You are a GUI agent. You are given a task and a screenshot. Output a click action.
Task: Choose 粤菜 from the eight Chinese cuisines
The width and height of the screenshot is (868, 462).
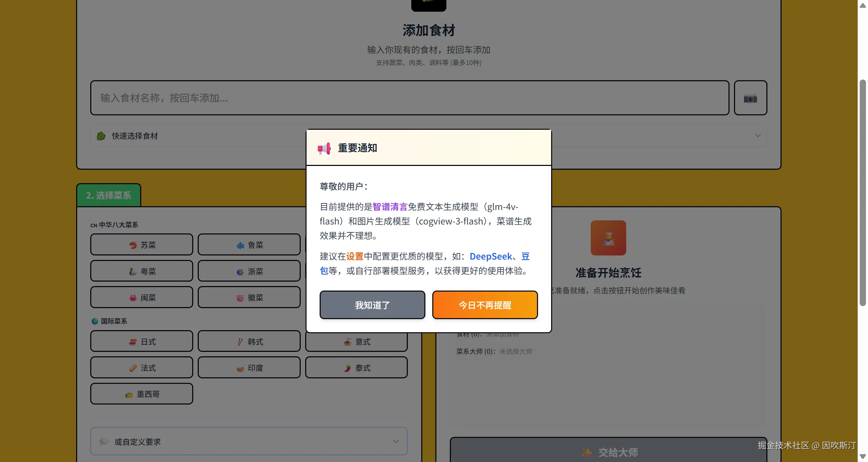(141, 271)
